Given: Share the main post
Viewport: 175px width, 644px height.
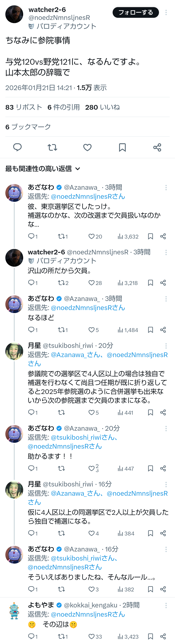Looking at the screenshot, I should click(157, 147).
